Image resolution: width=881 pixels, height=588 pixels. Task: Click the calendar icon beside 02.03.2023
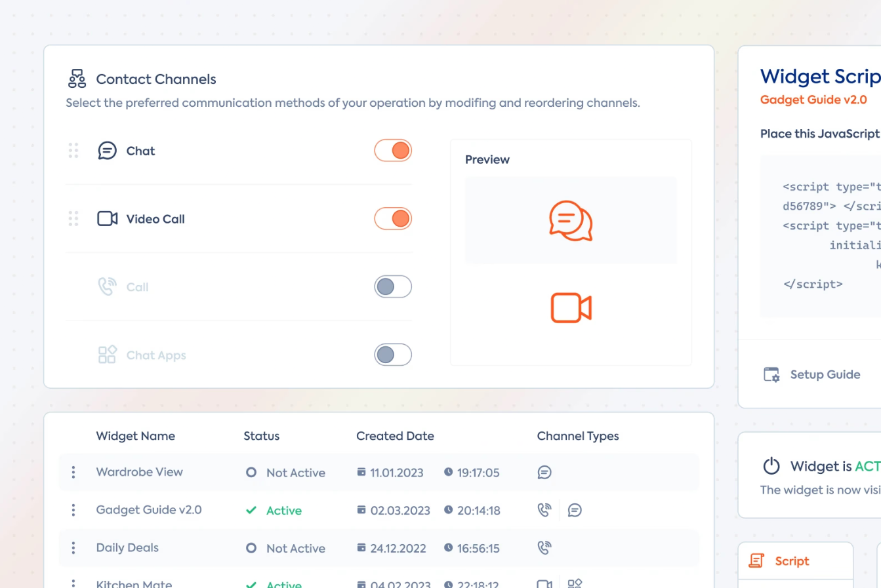(x=361, y=510)
